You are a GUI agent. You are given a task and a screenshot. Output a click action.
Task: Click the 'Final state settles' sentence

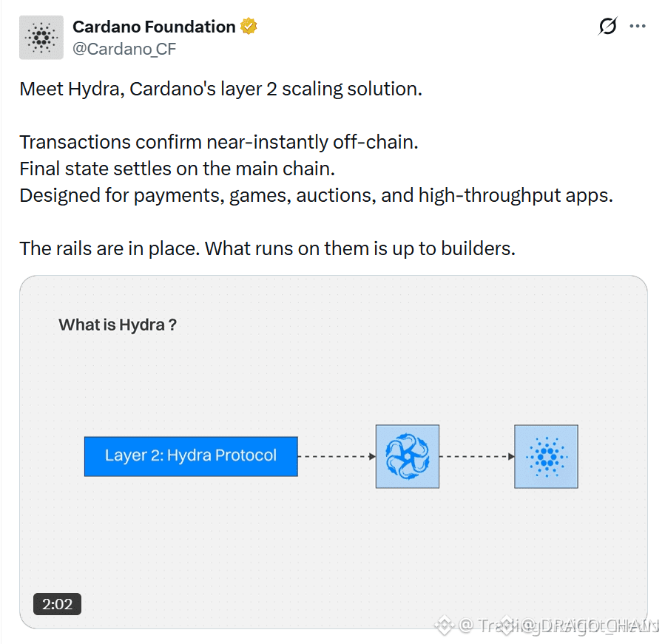pyautogui.click(x=178, y=169)
